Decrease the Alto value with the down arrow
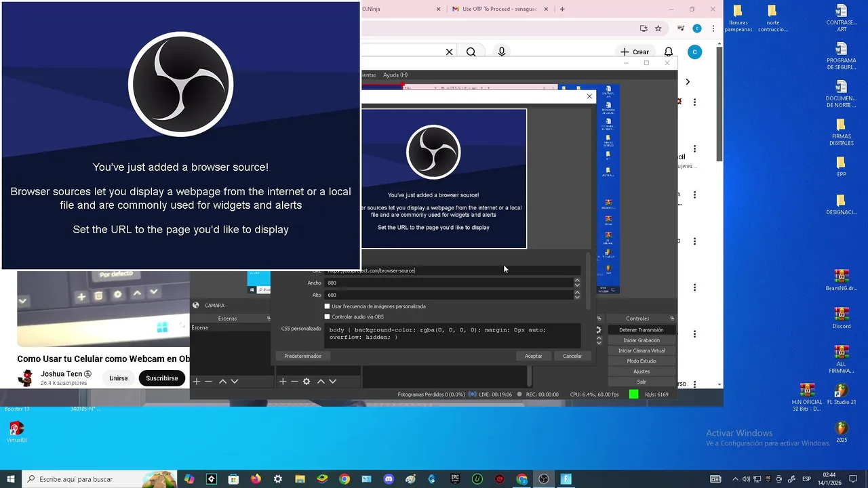868x488 pixels. pyautogui.click(x=577, y=298)
